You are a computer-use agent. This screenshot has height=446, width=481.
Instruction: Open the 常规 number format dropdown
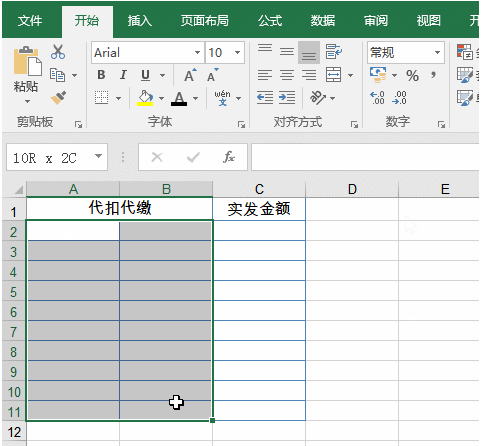[437, 53]
